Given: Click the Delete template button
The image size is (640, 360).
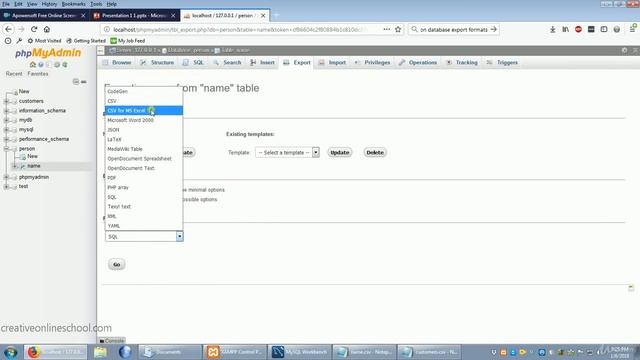Looking at the screenshot, I should point(375,152).
